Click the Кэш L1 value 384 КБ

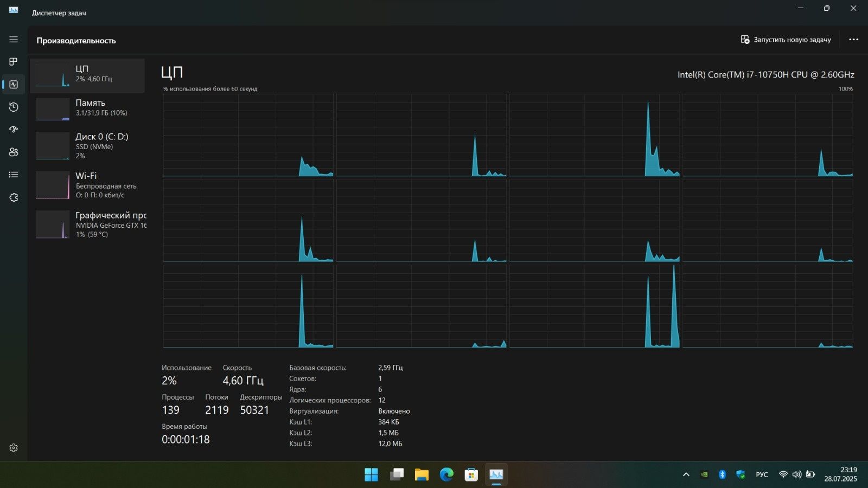pos(388,422)
